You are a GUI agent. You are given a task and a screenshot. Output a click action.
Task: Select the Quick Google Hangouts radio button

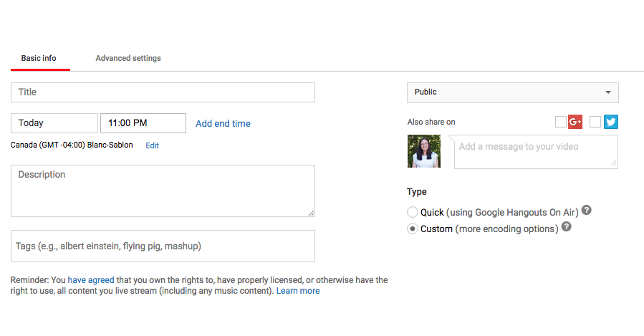412,212
